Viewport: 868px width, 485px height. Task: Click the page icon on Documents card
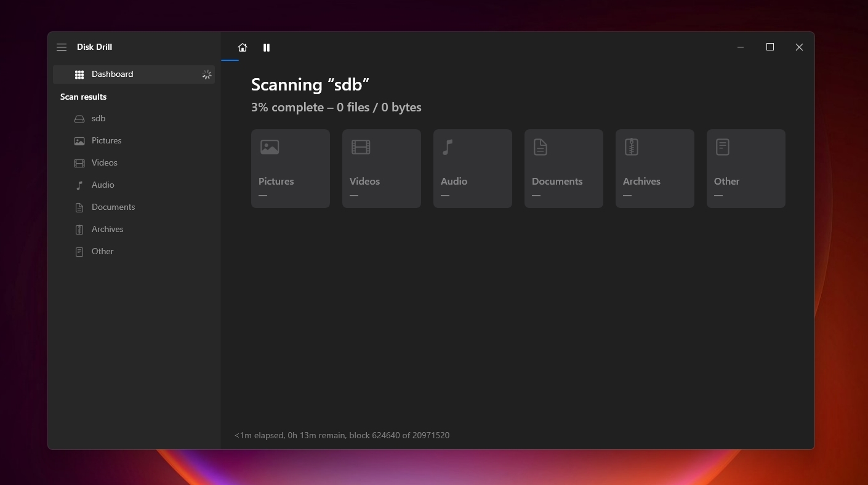(x=540, y=147)
